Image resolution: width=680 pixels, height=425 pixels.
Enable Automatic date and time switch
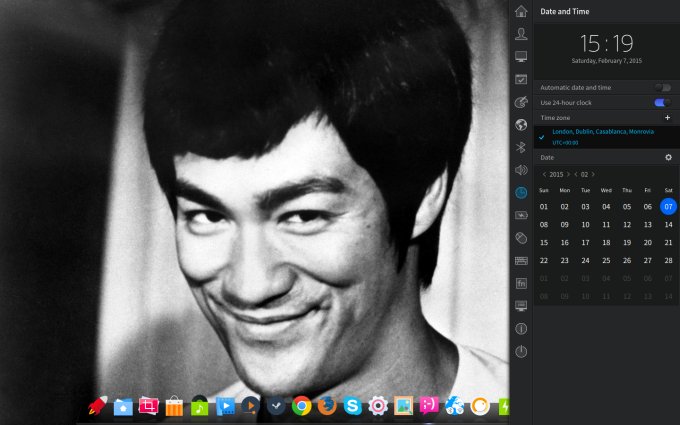click(661, 88)
